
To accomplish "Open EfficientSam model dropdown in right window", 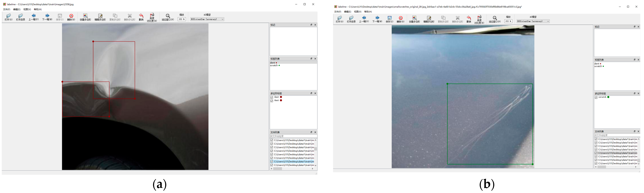I will (533, 21).
